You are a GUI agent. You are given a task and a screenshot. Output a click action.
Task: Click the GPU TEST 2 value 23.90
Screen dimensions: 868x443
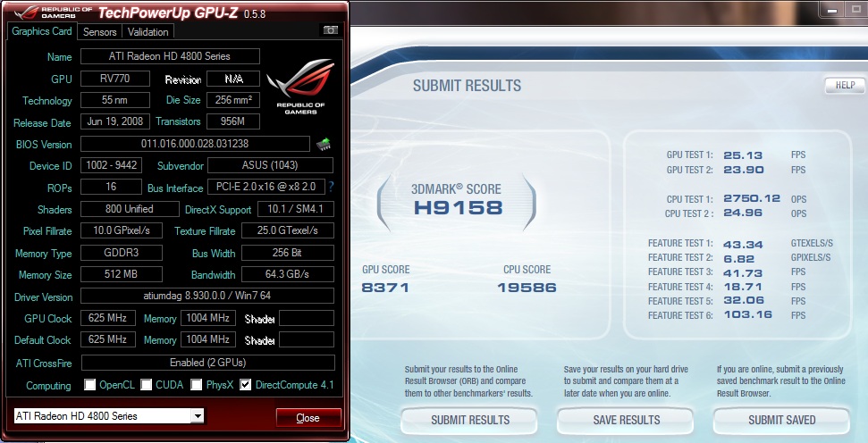pyautogui.click(x=743, y=170)
